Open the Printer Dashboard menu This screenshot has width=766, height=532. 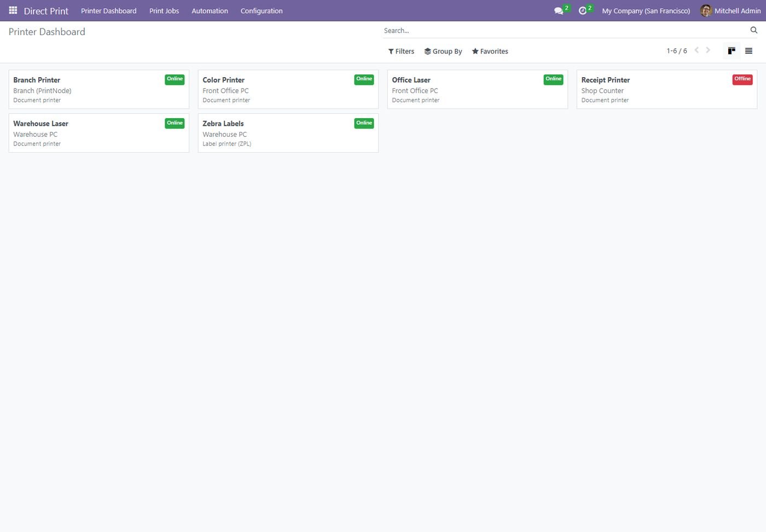[x=109, y=11]
